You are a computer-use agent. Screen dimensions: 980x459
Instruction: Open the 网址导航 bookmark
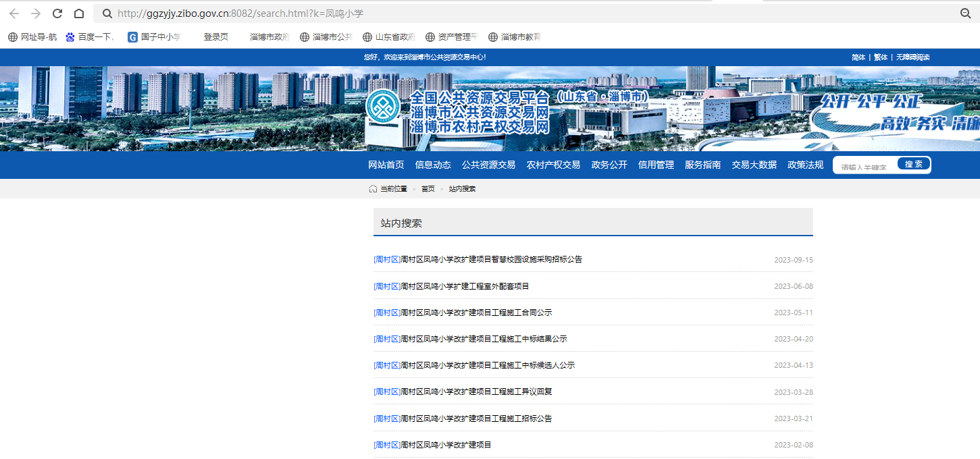(32, 37)
